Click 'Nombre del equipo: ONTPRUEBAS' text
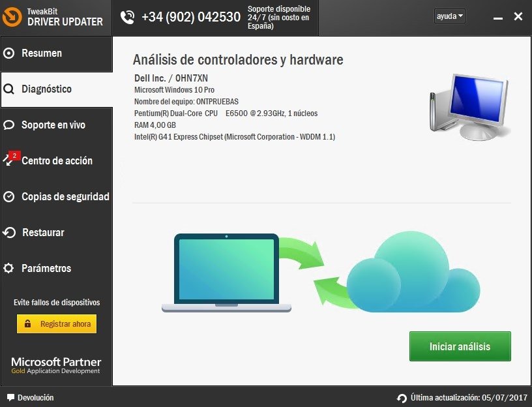532x407 pixels. 186,102
